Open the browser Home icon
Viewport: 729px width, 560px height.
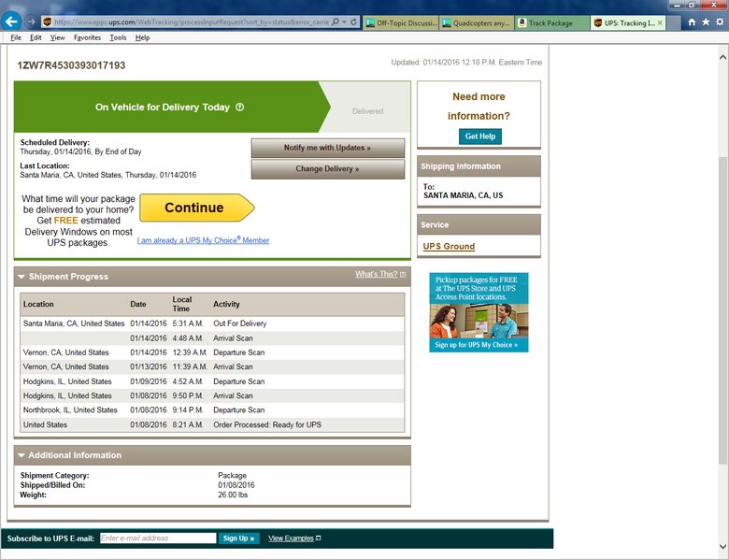coord(692,22)
